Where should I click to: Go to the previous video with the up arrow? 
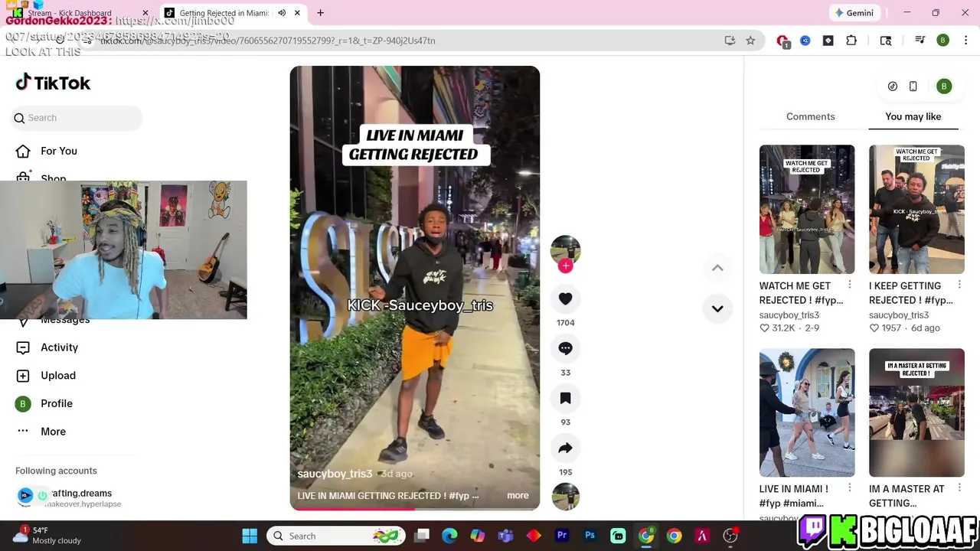[x=717, y=268]
